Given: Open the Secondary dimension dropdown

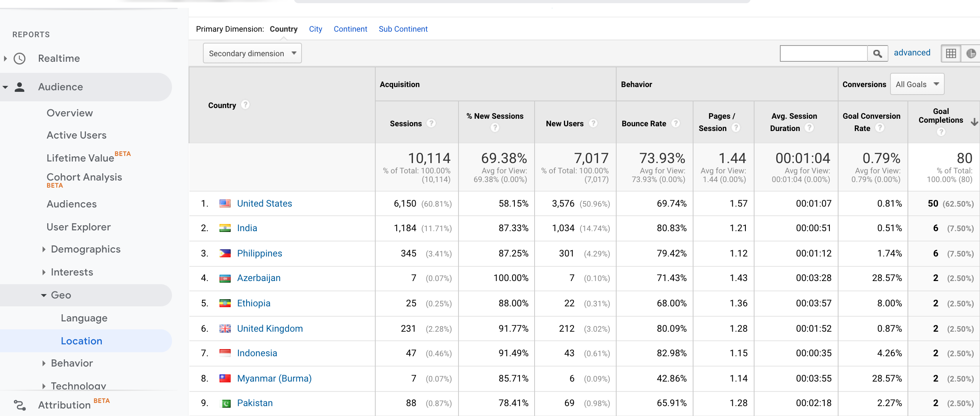Looking at the screenshot, I should tap(252, 53).
